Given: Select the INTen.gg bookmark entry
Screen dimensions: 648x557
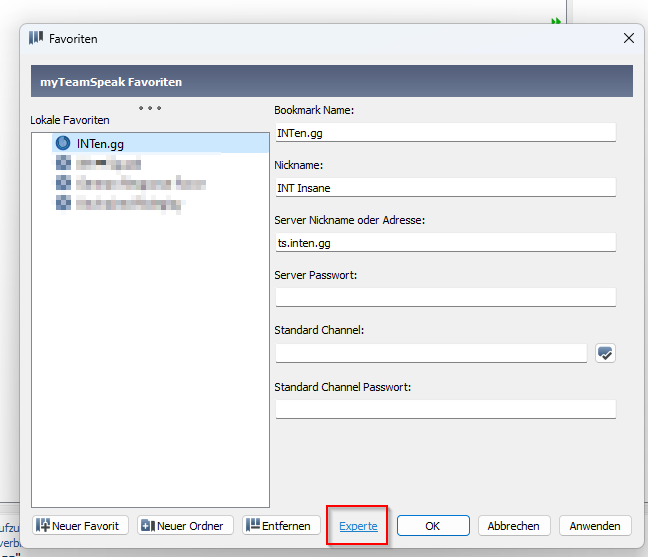Looking at the screenshot, I should coord(100,144).
